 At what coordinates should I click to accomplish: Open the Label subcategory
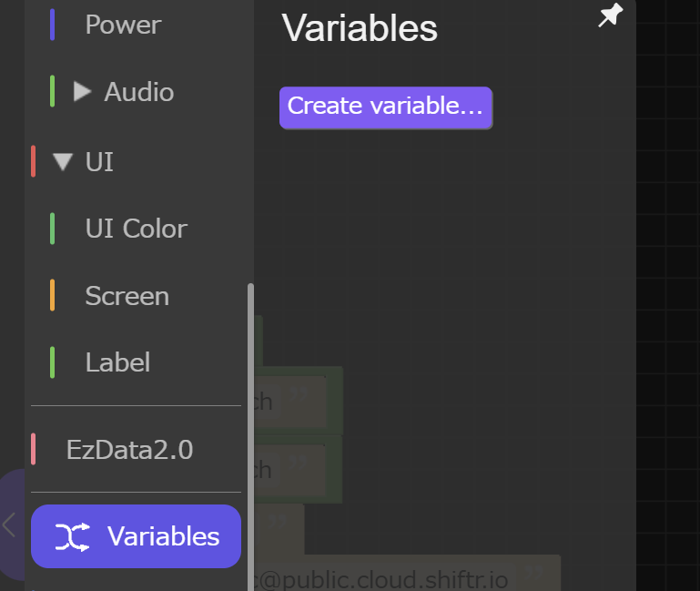click(x=117, y=362)
